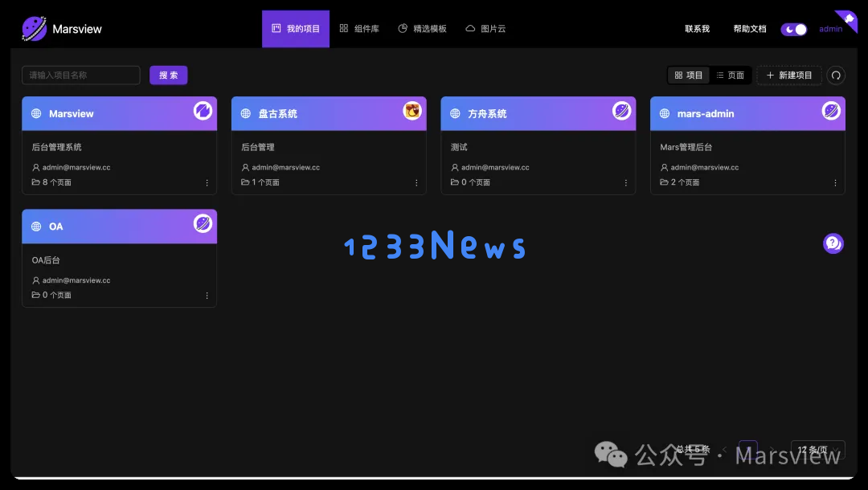Click the 联系我 link

pyautogui.click(x=697, y=29)
